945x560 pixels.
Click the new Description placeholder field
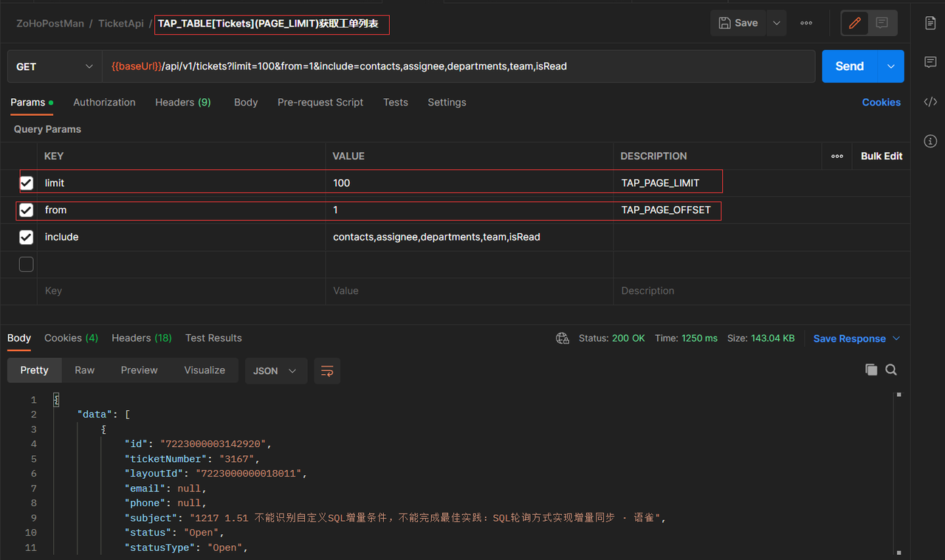762,291
